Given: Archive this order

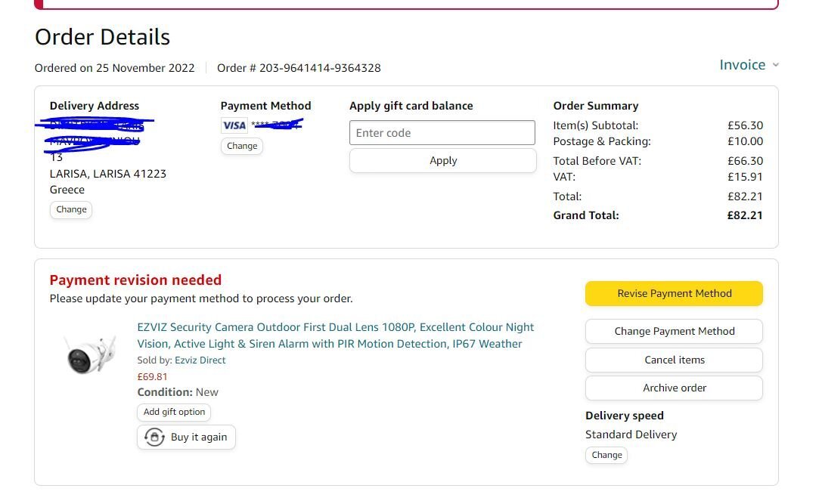Looking at the screenshot, I should tap(675, 388).
